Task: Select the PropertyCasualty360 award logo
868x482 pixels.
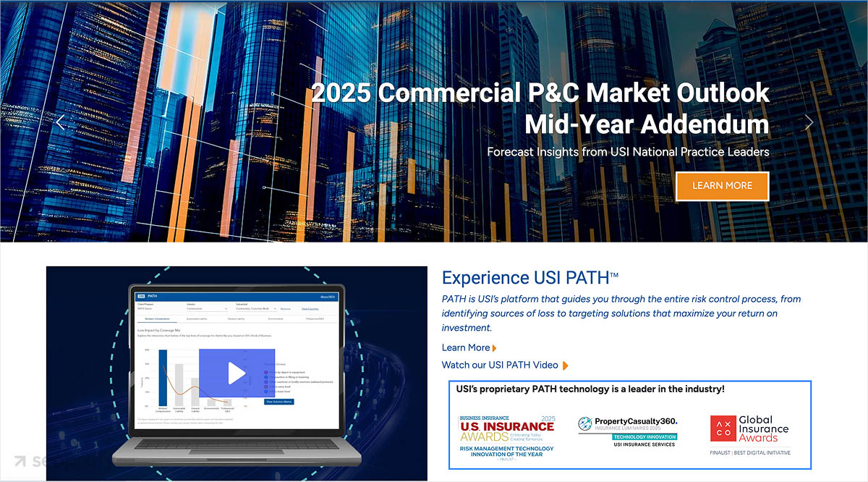Action: (628, 431)
